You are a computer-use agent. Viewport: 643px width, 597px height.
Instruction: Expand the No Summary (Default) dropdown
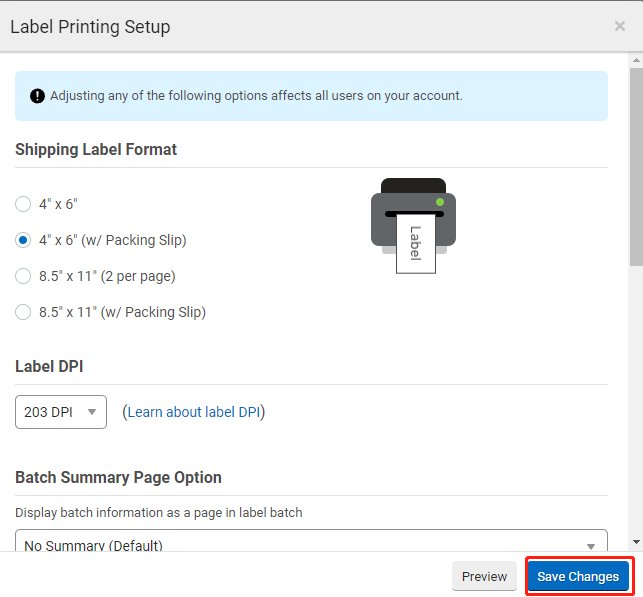click(x=311, y=545)
